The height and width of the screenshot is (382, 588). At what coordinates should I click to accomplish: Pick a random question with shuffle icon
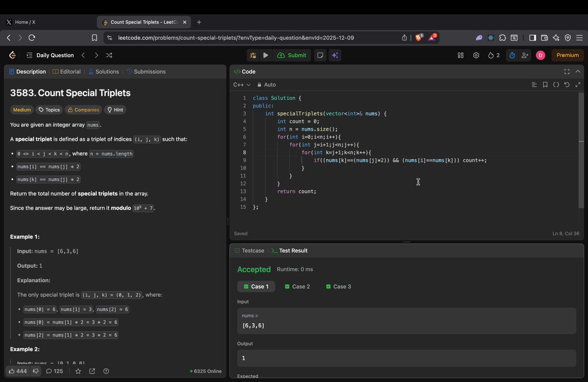(109, 55)
